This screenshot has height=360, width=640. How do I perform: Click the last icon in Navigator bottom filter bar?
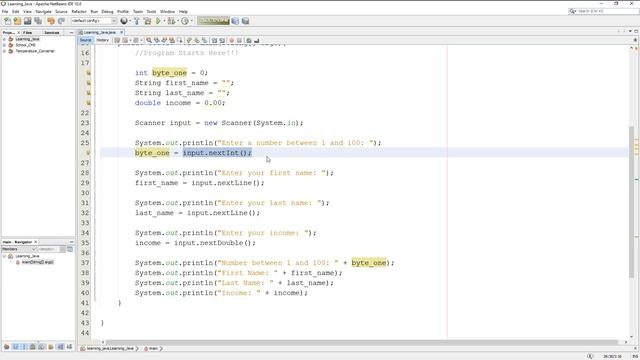[x=69, y=347]
